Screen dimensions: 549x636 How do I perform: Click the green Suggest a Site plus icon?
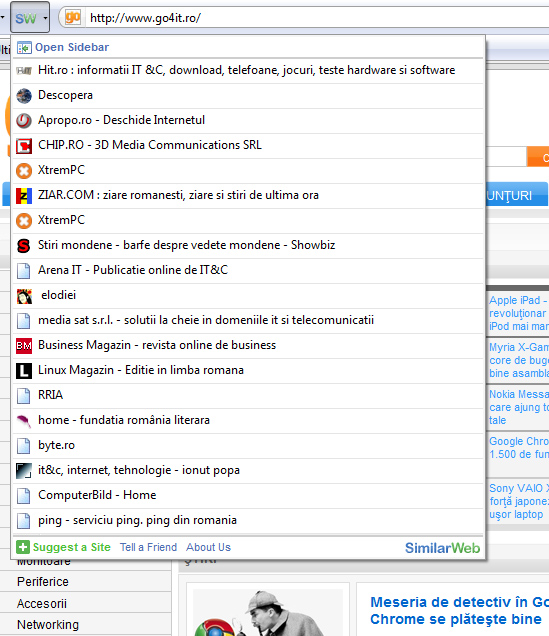pos(23,547)
